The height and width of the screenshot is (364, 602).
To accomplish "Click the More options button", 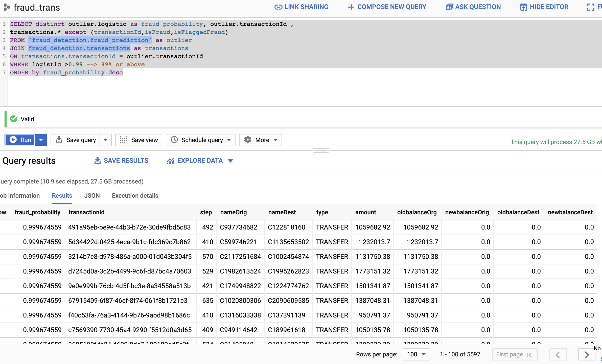I will [x=261, y=140].
